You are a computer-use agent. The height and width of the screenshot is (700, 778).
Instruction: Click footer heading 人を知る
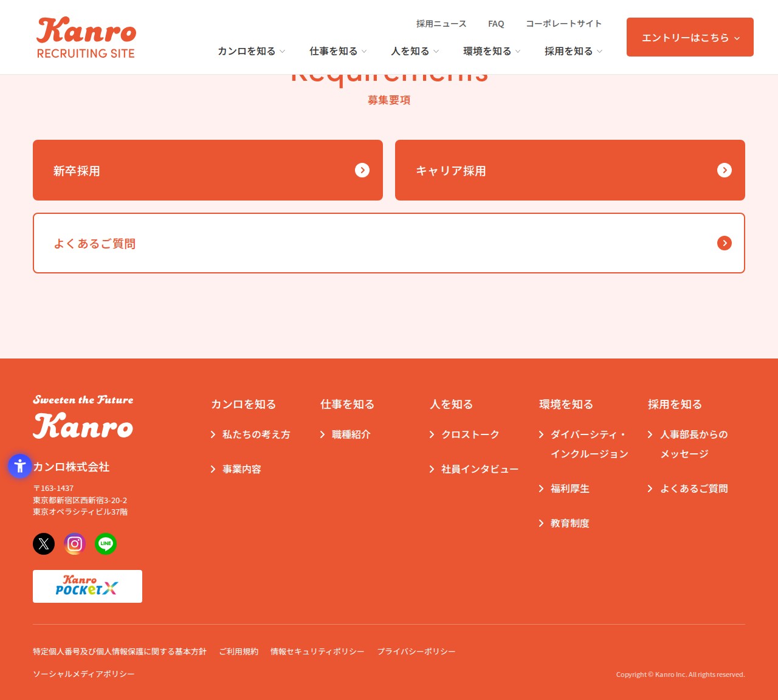tap(451, 404)
